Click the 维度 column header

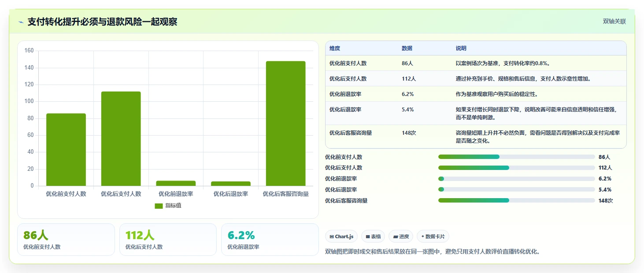click(x=335, y=48)
